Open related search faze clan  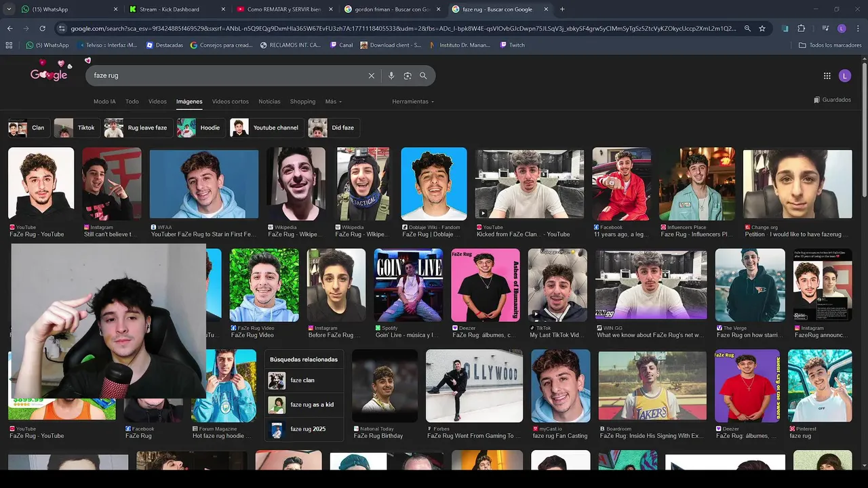click(x=304, y=380)
